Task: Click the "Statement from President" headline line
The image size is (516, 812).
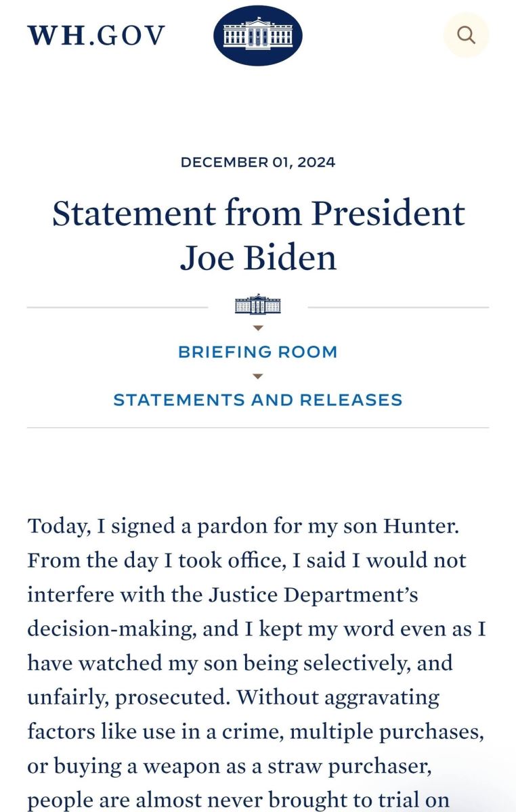Action: point(259,214)
